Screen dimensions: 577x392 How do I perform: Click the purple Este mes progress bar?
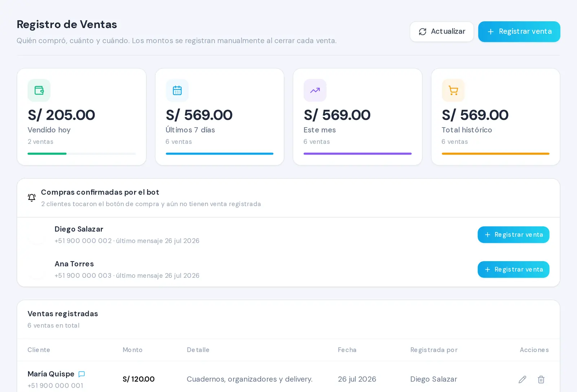click(357, 154)
